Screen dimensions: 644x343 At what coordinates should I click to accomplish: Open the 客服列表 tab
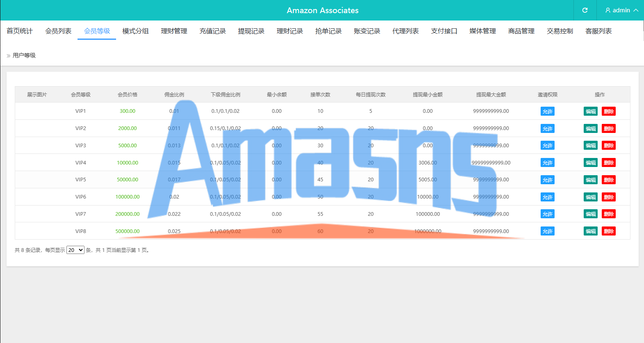coord(598,31)
